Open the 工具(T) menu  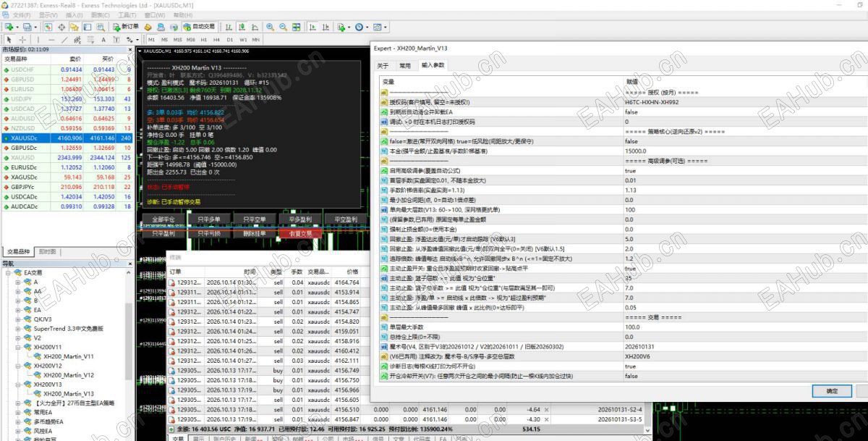click(x=127, y=14)
